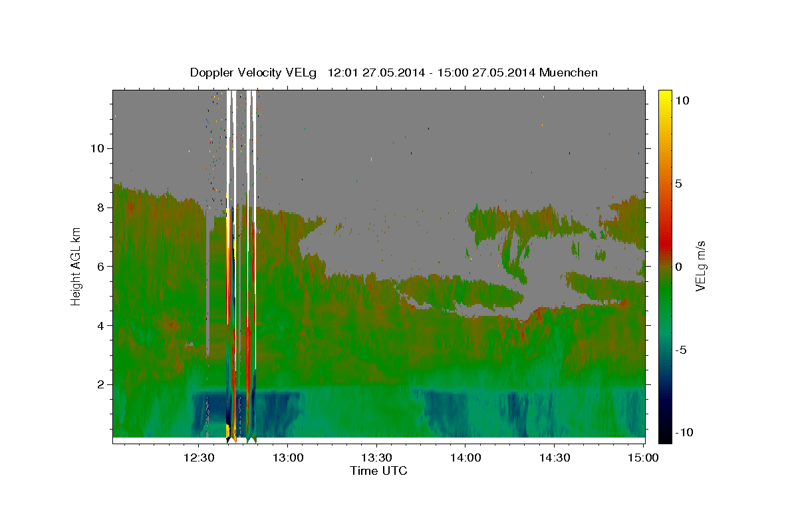Click the colorbar value -10 label
The image size is (798, 532).
pyautogui.click(x=683, y=432)
